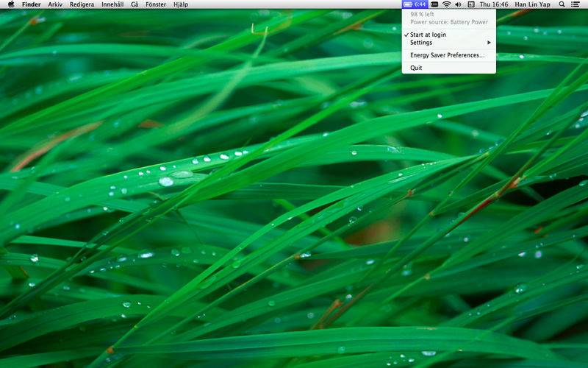Open the Arkiv menu
This screenshot has width=588, height=368.
pyautogui.click(x=55, y=4)
